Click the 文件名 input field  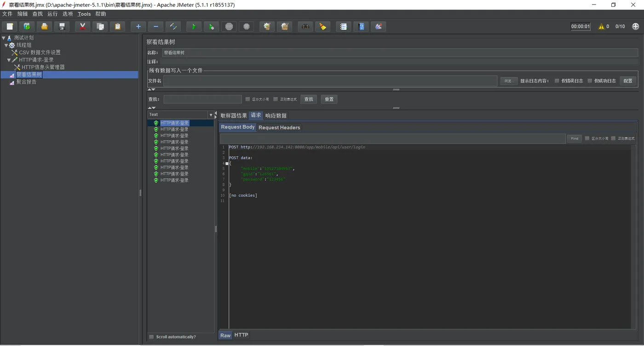(x=330, y=81)
